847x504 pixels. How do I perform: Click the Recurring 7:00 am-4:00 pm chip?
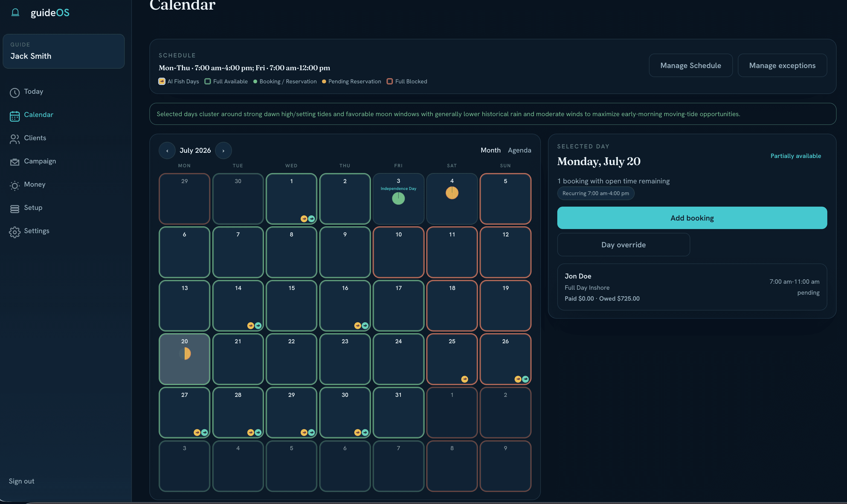(596, 193)
